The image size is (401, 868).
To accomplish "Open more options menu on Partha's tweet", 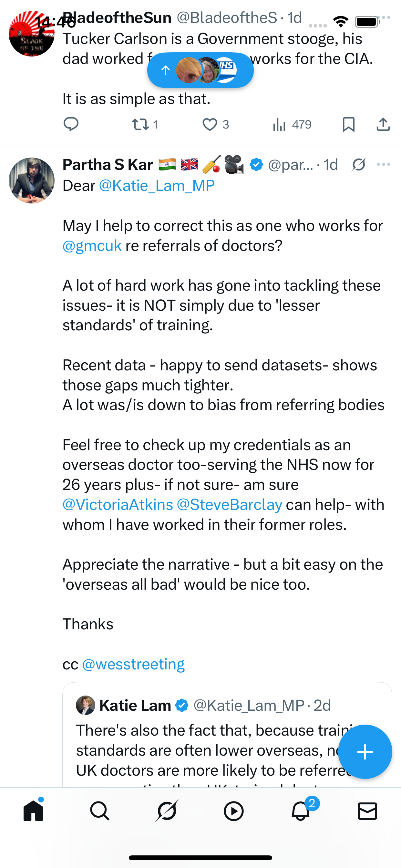I will (x=384, y=165).
